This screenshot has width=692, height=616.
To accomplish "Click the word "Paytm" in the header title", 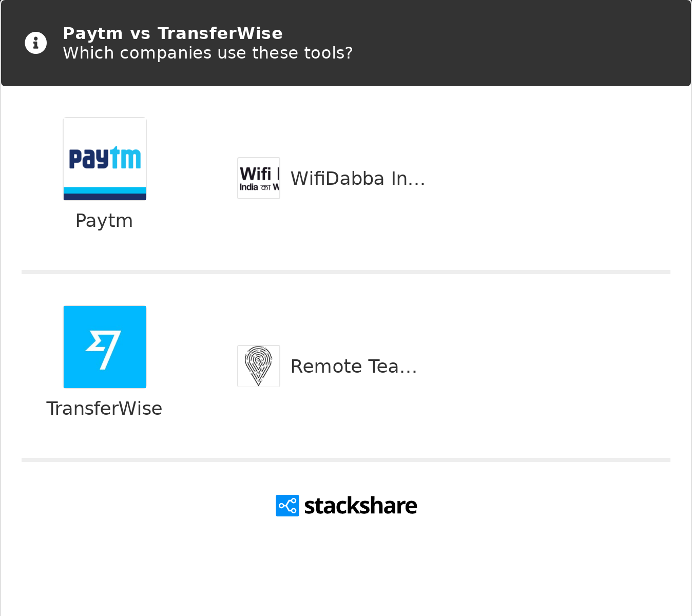I will 93,33.
